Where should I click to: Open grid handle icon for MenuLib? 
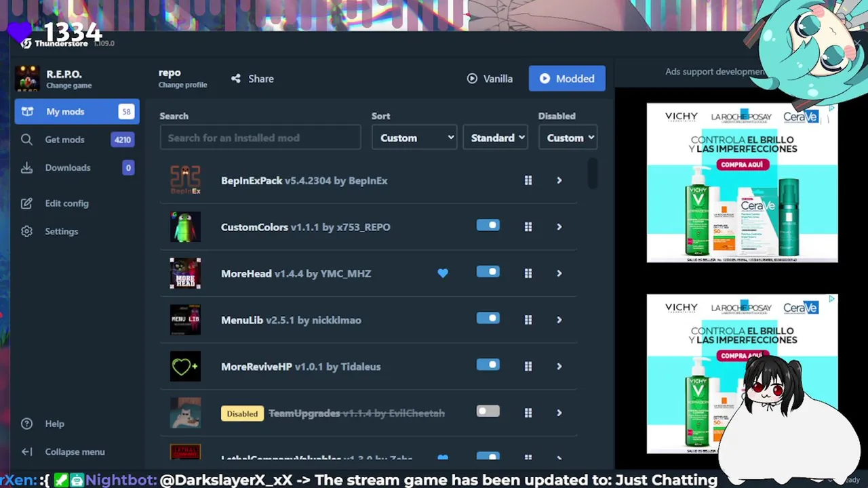point(528,320)
